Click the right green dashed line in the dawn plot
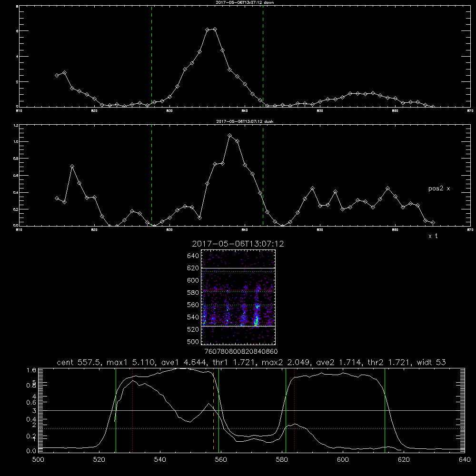The width and height of the screenshot is (476, 476). 263,56
